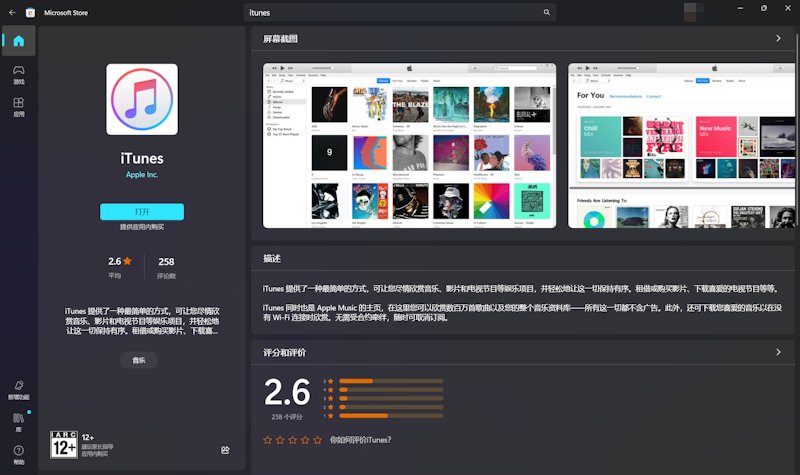Open the Apple Inc. publisher link

[x=142, y=174]
